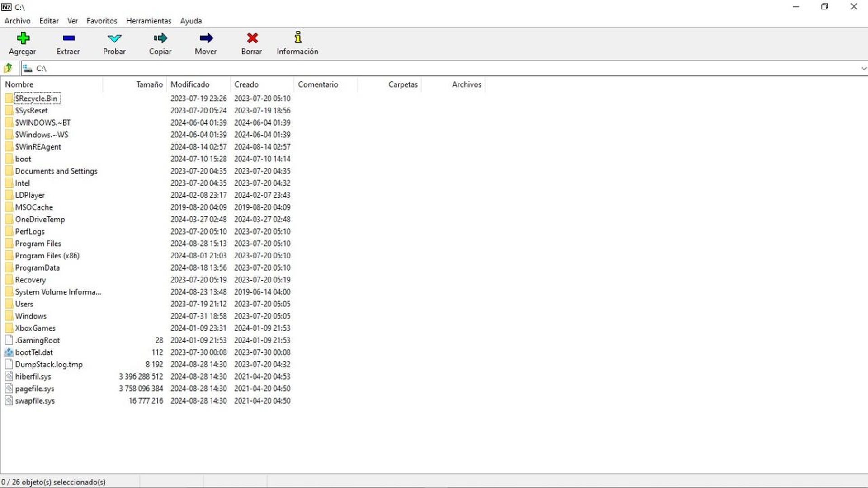Click the red Borrar X icon
The image size is (868, 488).
(252, 38)
